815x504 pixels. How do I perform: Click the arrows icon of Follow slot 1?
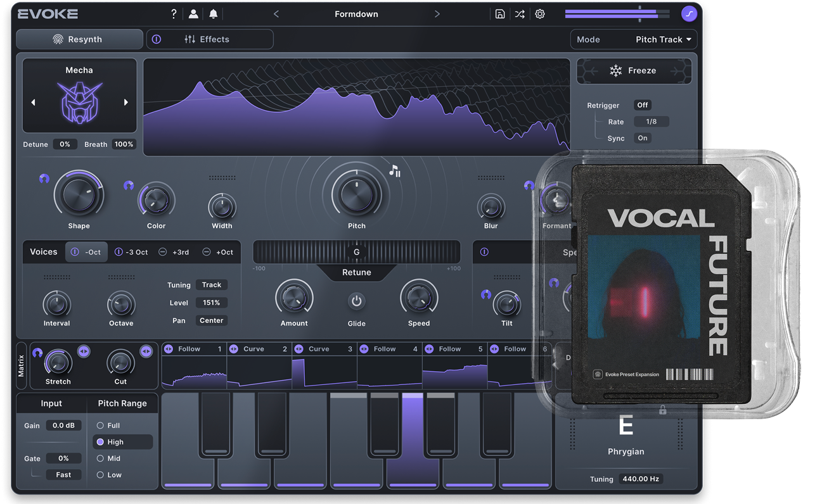tap(169, 349)
